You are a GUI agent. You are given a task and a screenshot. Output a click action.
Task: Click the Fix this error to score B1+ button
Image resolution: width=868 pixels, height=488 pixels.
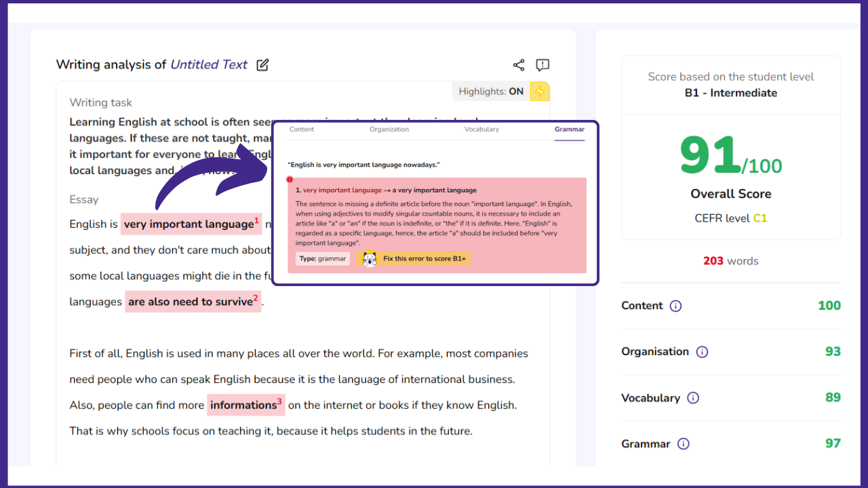click(413, 258)
